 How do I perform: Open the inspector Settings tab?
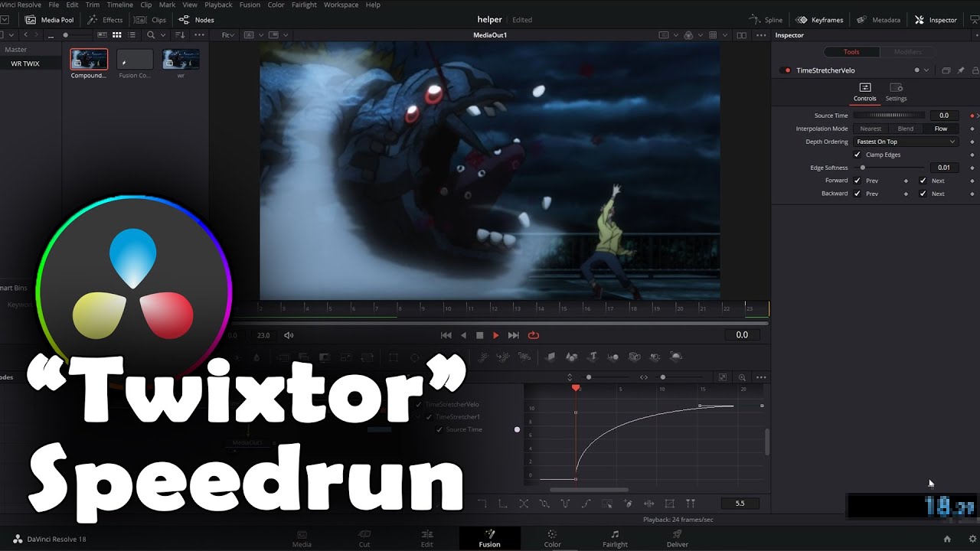(x=896, y=93)
